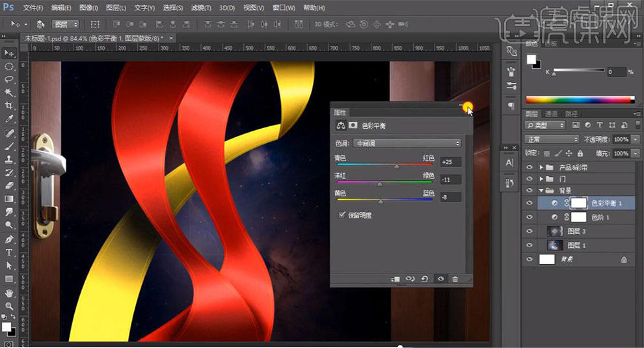Choose the Zoom tool in the toolbox

tap(9, 306)
